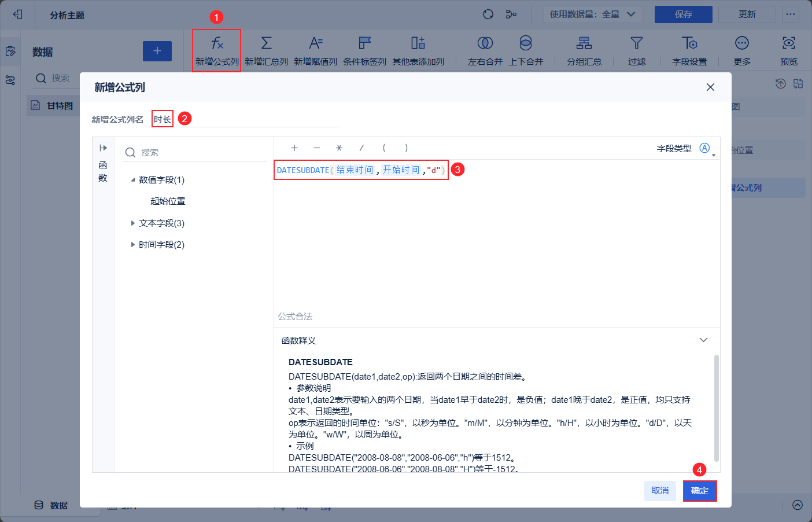Open the 分组汇总 tool

(x=584, y=50)
